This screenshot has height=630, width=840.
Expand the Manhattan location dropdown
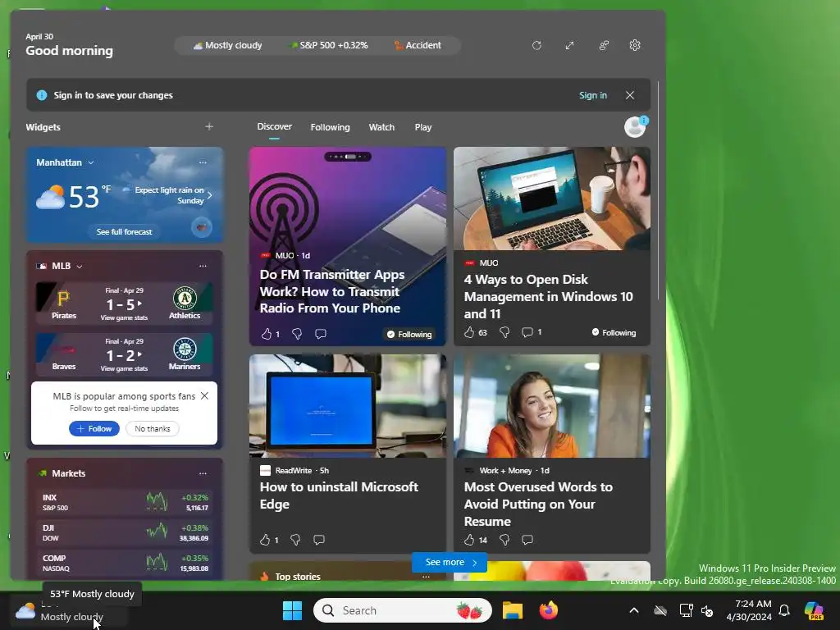point(91,162)
